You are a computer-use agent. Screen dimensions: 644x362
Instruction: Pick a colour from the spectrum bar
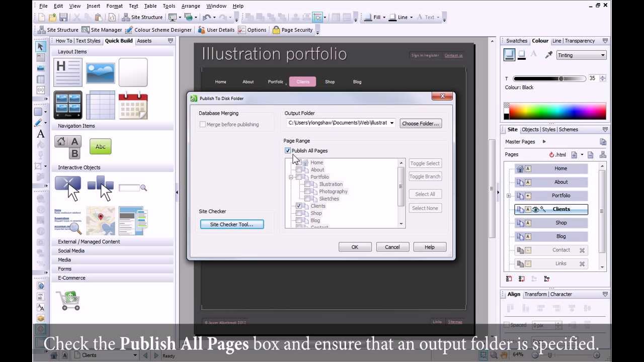(x=557, y=111)
